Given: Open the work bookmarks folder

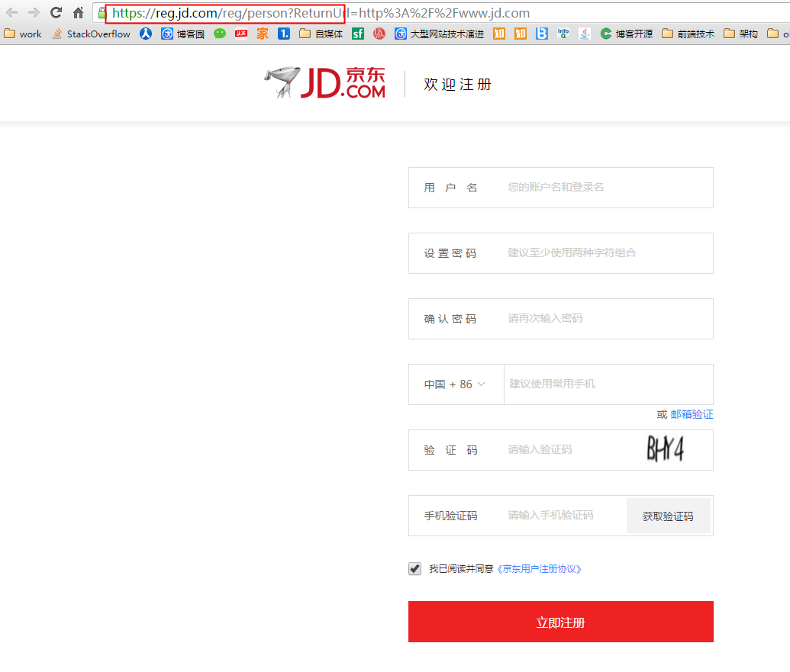Looking at the screenshot, I should click(23, 34).
